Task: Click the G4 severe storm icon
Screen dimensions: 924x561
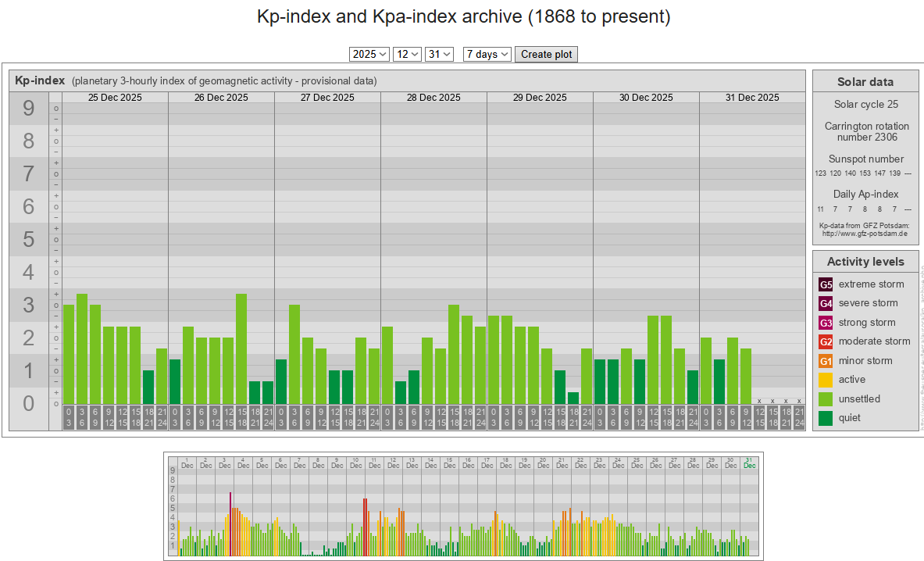Action: click(x=826, y=303)
